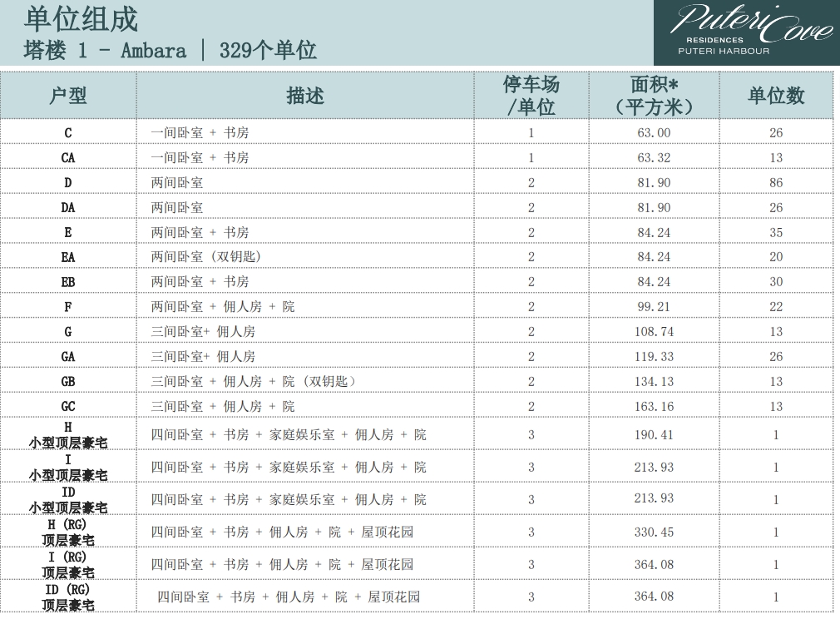Click the 描述 column header
This screenshot has height=619, width=840.
tap(305, 96)
